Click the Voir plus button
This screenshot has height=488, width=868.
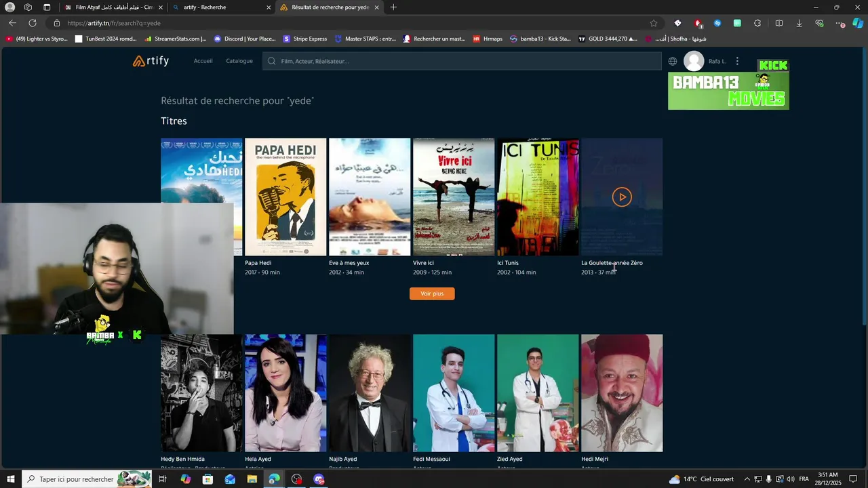[432, 293]
